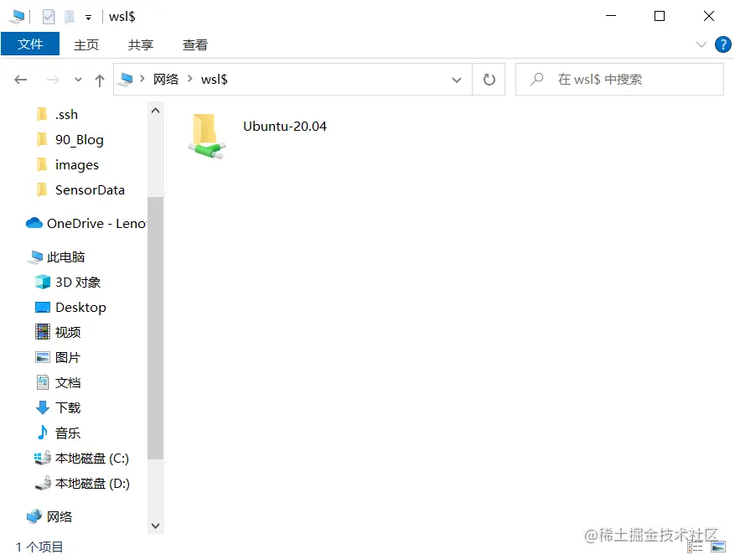Open 本地磁盘 (C:) in the sidebar
735x560 pixels.
pos(91,459)
